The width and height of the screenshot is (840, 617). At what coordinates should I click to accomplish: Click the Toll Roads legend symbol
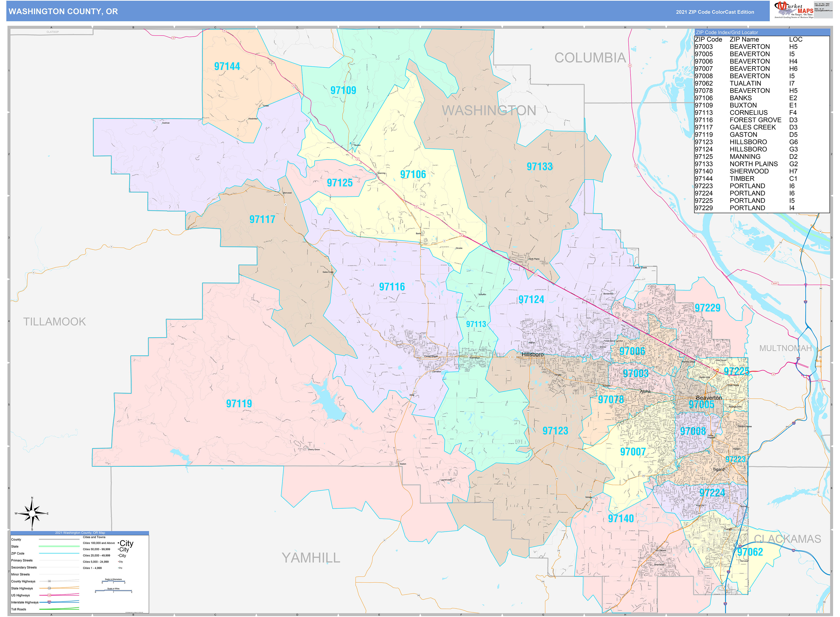[59, 609]
